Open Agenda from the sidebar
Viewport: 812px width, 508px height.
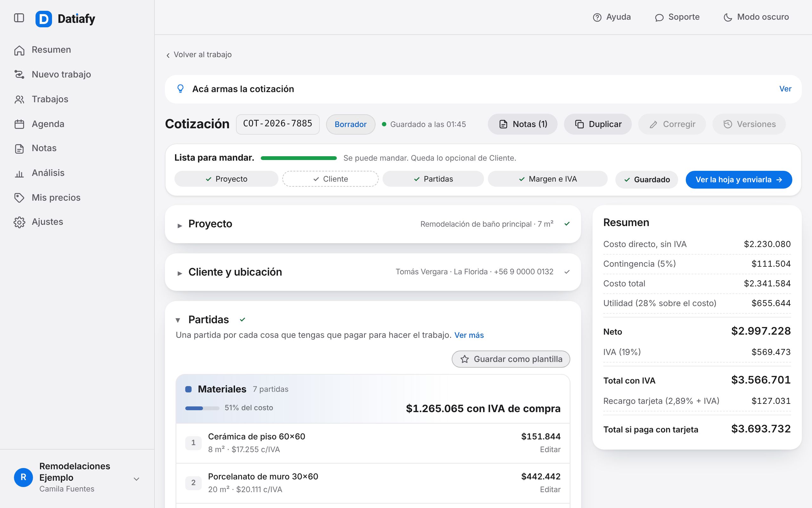(39, 124)
